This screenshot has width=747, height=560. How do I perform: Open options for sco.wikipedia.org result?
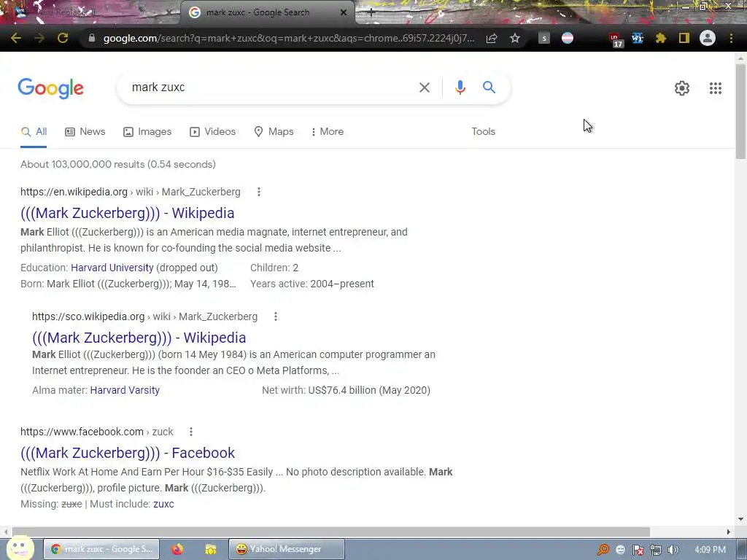(275, 316)
